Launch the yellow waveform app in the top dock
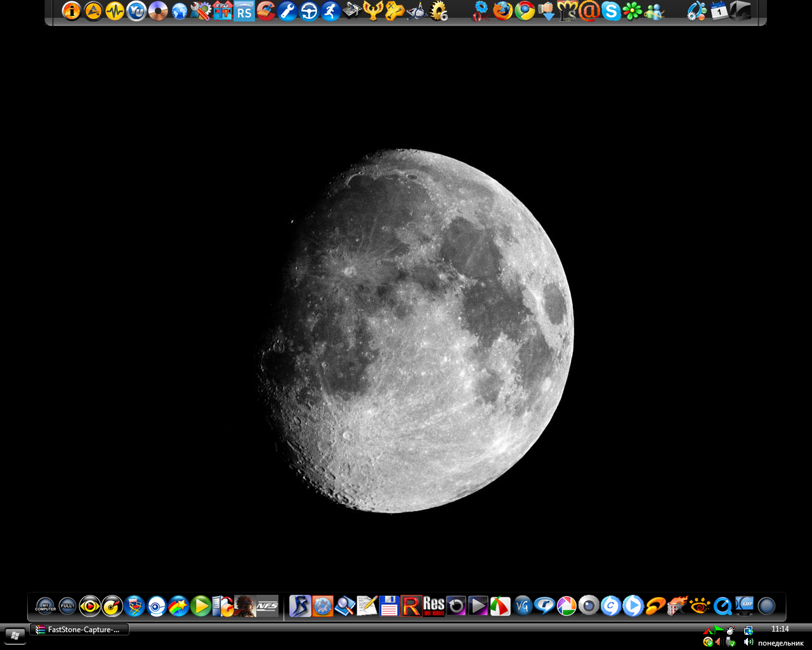Screen dimensions: 812x650 coord(115,11)
